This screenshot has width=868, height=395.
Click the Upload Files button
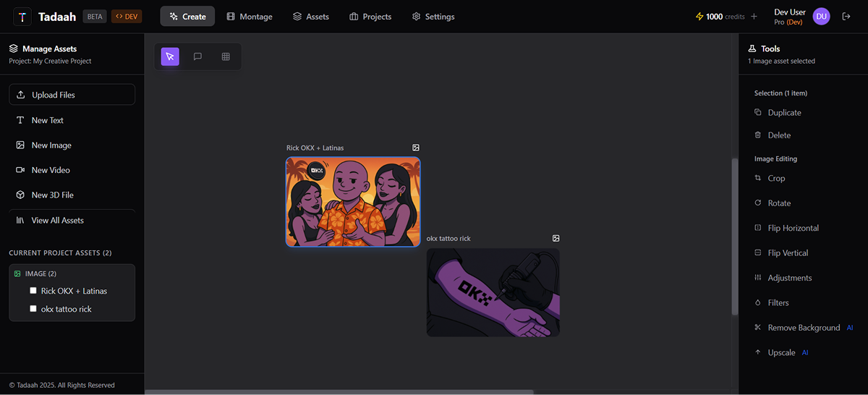point(72,95)
